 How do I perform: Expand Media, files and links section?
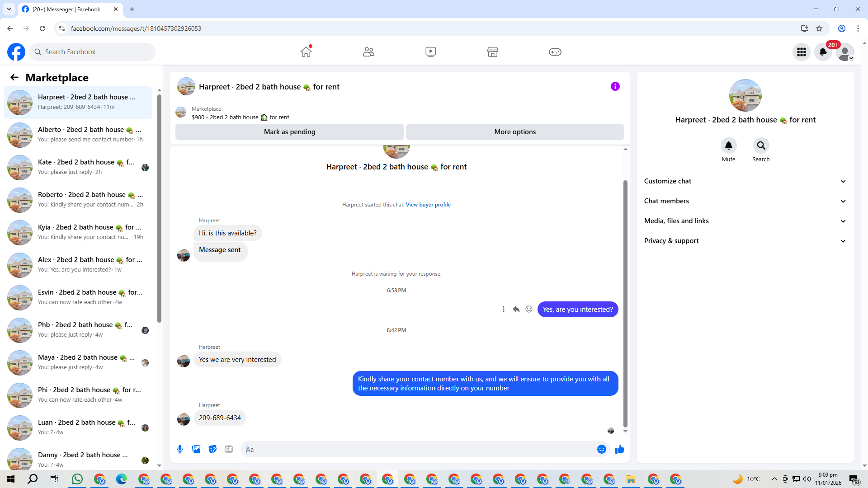coord(745,221)
